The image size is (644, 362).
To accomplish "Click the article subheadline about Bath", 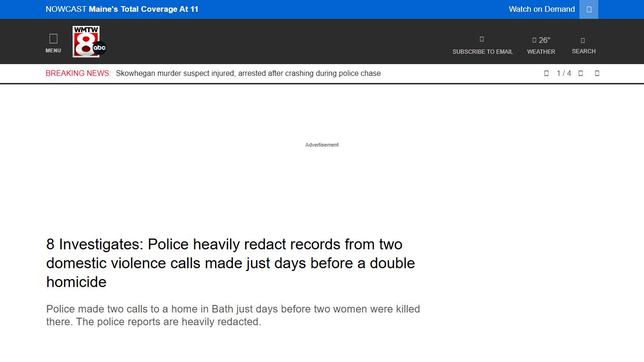I will point(233,315).
